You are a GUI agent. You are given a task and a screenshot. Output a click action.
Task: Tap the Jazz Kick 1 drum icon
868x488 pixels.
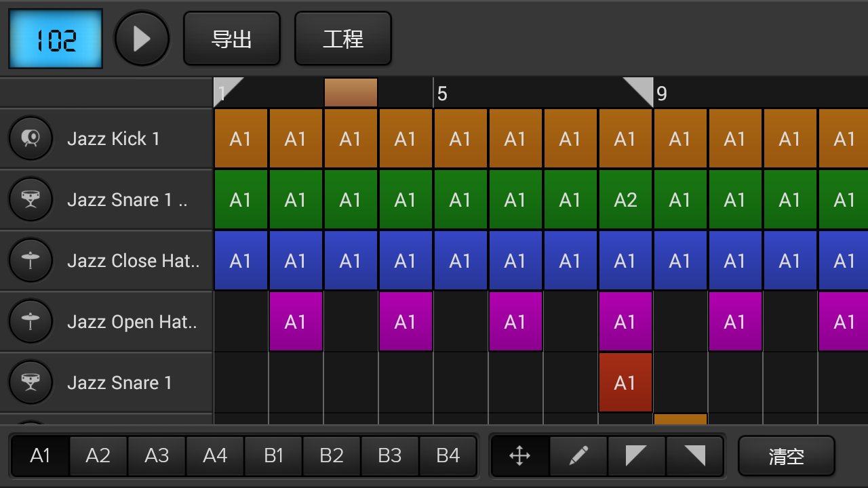point(31,138)
